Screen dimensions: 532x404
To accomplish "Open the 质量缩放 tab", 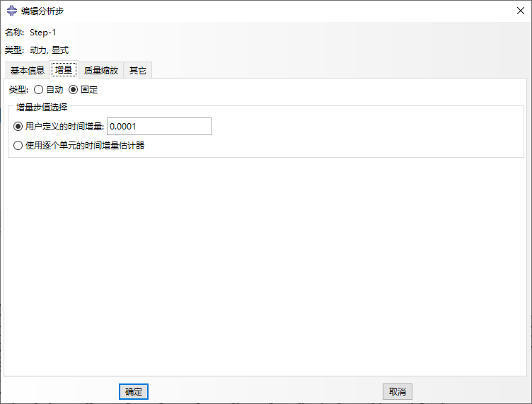I will point(100,70).
